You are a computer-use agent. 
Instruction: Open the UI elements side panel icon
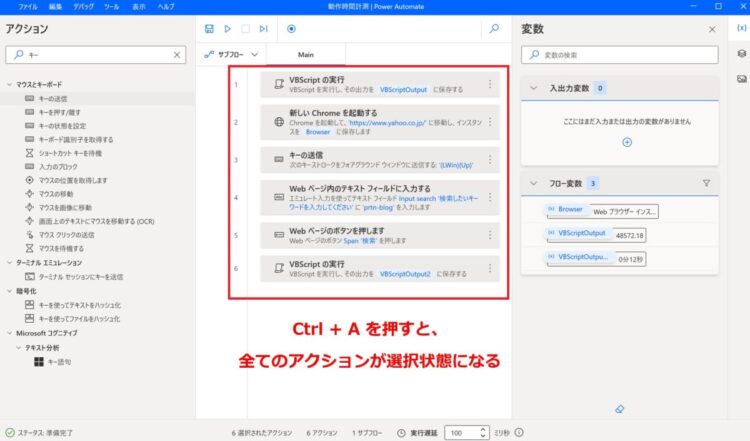741,53
